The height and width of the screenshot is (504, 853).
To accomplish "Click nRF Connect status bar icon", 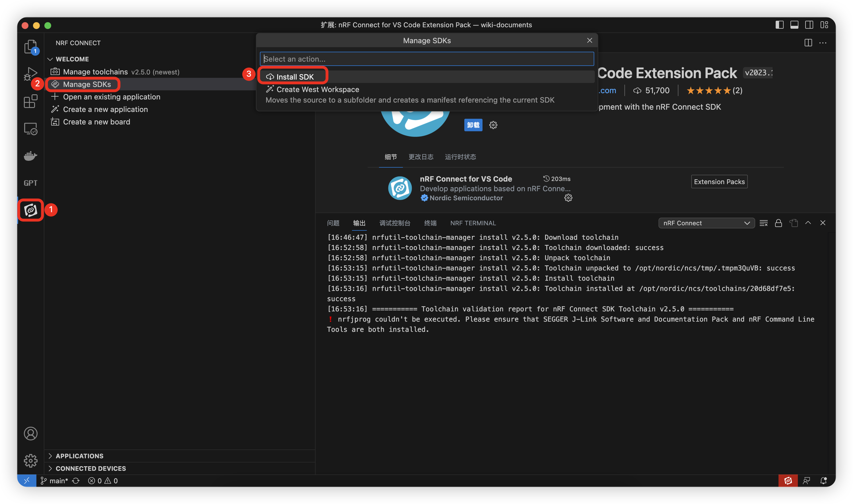I will point(788,481).
